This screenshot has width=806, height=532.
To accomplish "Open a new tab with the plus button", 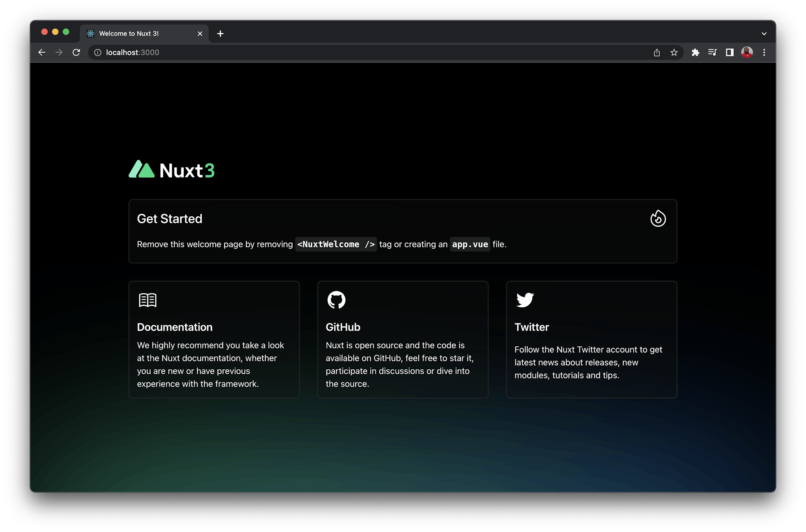I will point(220,33).
